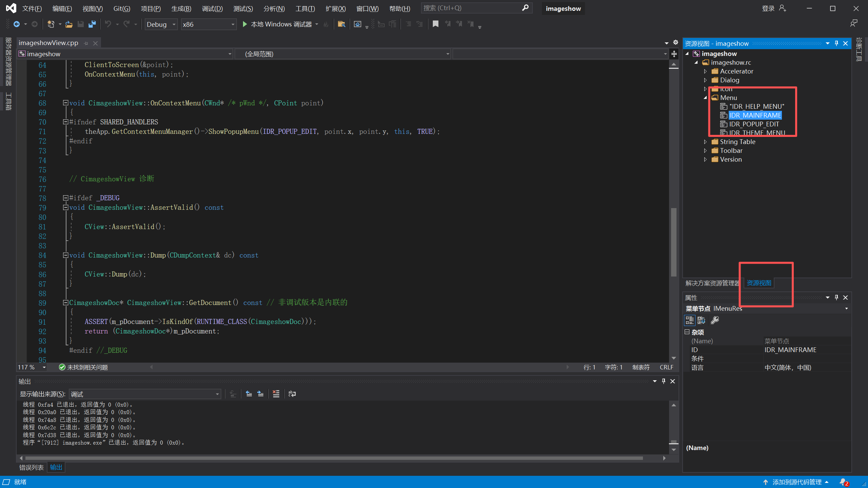The width and height of the screenshot is (868, 488).
Task: Click the alphabetical sort properties icon
Action: [701, 320]
